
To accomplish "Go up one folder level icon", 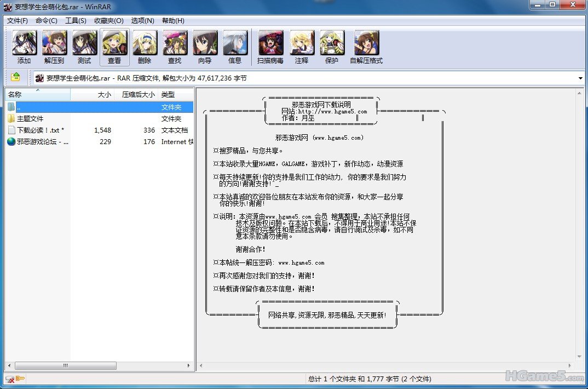I will [x=16, y=77].
